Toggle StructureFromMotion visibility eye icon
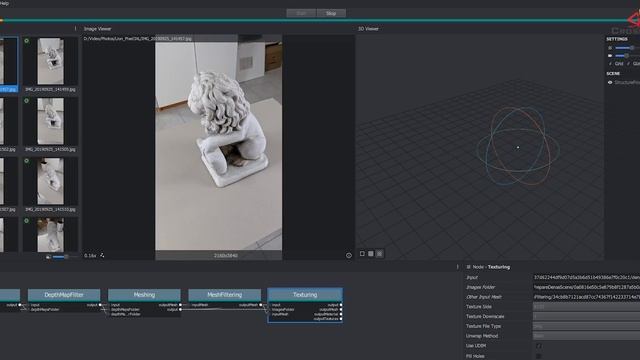The width and height of the screenshot is (640, 360). pos(610,82)
